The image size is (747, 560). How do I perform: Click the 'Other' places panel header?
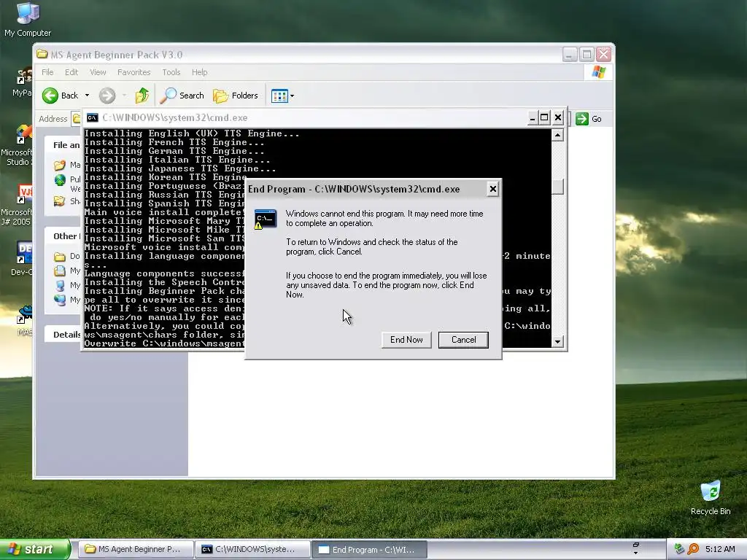tap(63, 236)
